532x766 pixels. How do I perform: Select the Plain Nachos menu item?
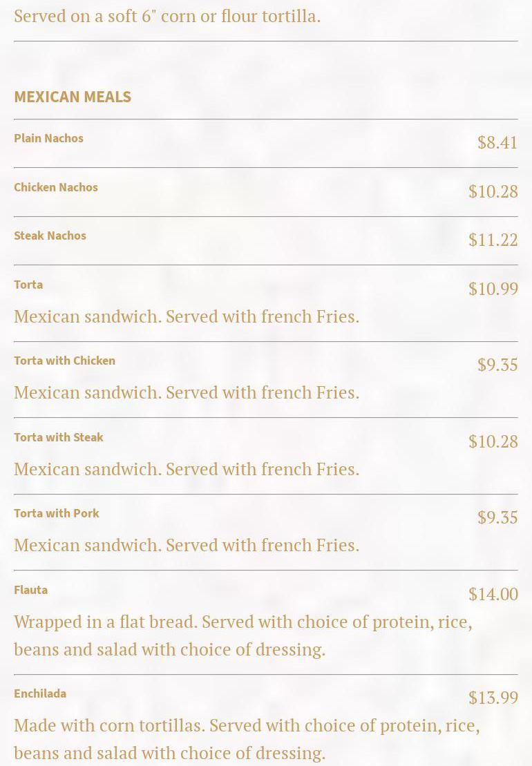(48, 138)
